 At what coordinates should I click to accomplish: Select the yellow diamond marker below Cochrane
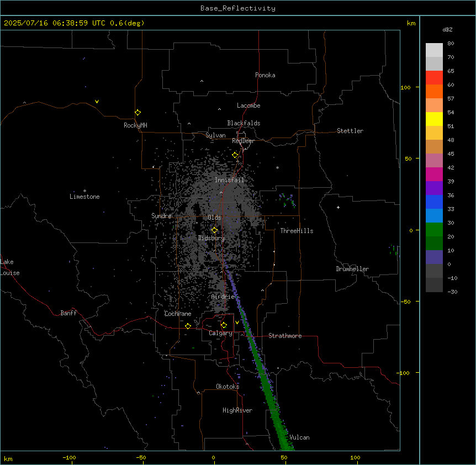coord(188,326)
